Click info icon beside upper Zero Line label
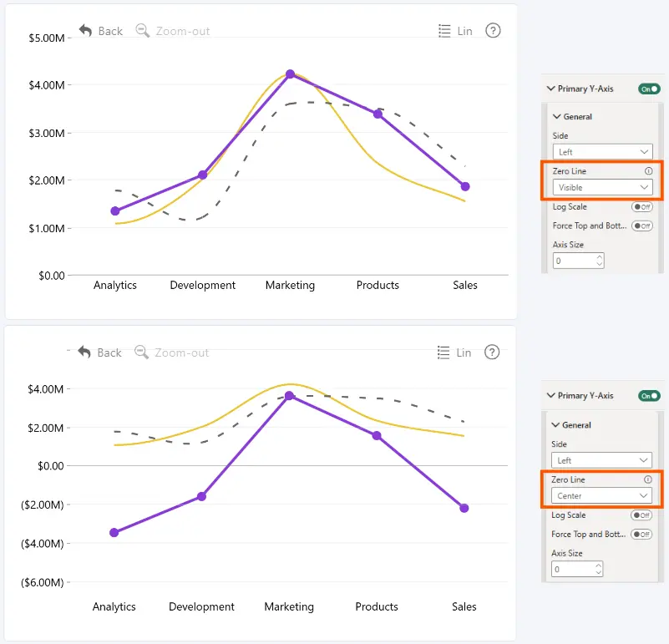This screenshot has width=669, height=644. [648, 171]
